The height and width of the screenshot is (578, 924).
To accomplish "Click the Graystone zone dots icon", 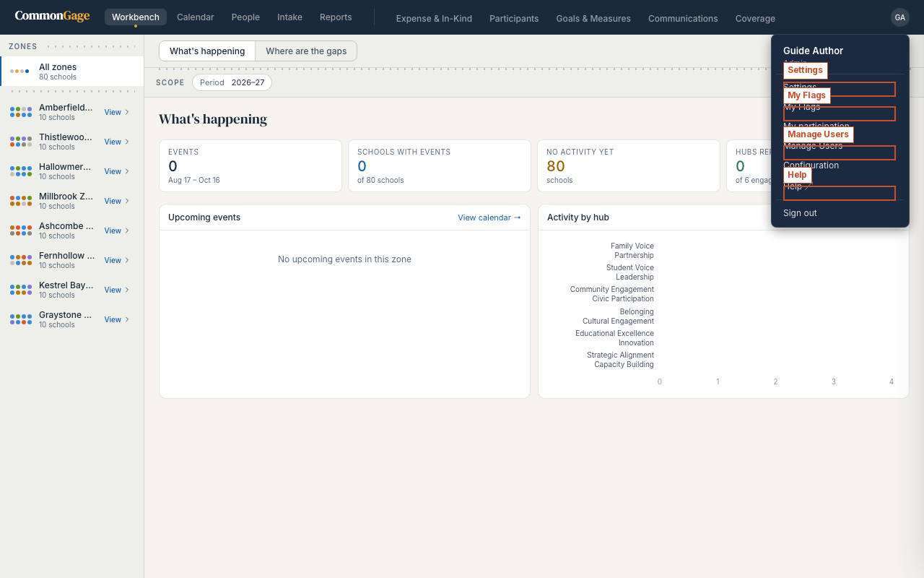I will [x=21, y=319].
